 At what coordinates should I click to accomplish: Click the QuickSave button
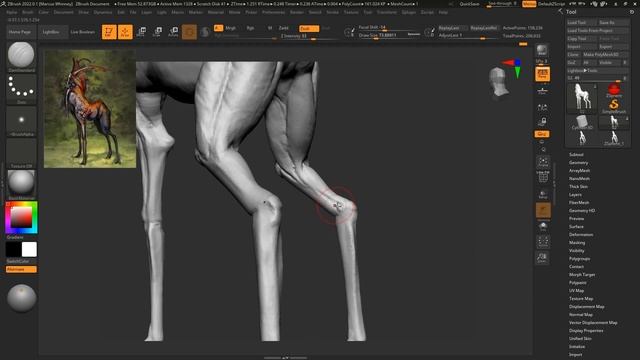point(469,4)
